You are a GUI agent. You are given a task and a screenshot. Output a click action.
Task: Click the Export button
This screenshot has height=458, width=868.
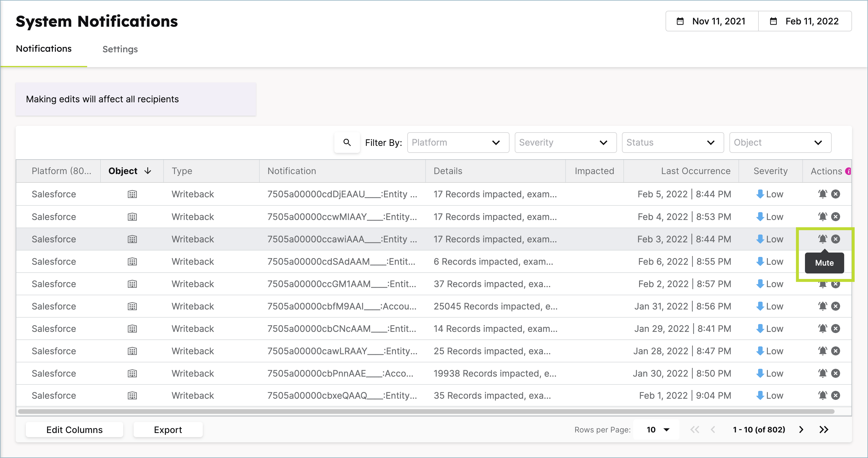(x=168, y=430)
